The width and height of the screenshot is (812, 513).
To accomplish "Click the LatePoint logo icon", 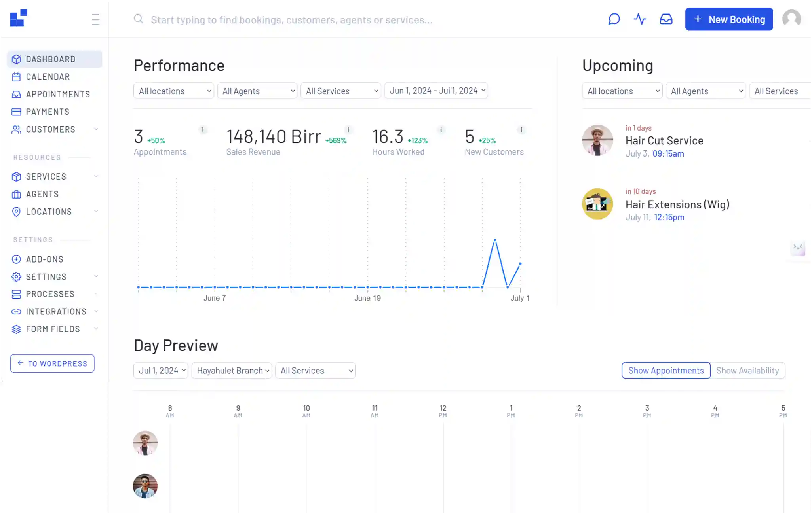I will [x=19, y=18].
